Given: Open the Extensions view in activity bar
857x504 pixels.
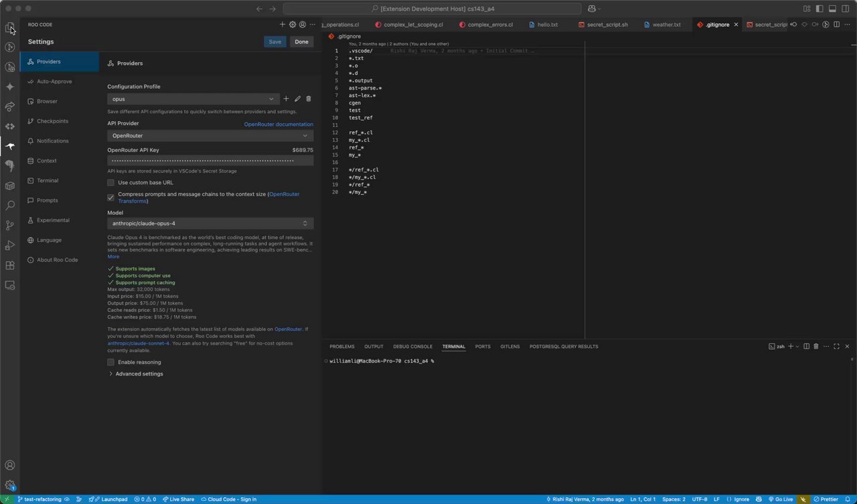Looking at the screenshot, I should [x=10, y=265].
